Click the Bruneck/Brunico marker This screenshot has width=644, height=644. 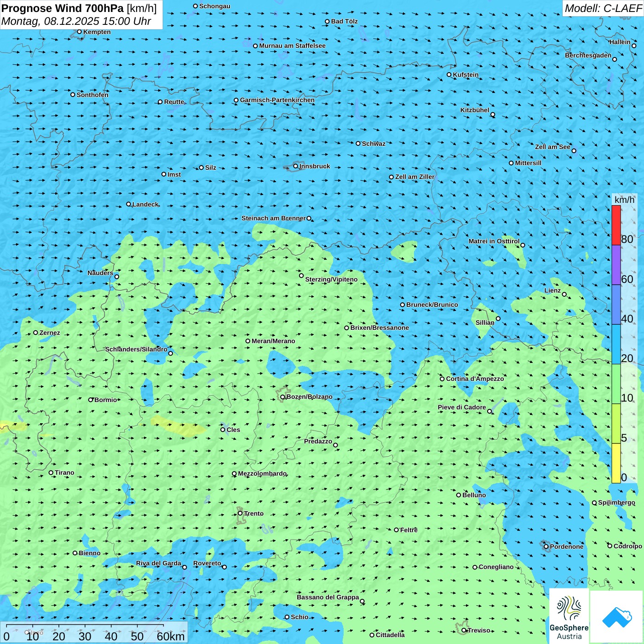click(402, 305)
